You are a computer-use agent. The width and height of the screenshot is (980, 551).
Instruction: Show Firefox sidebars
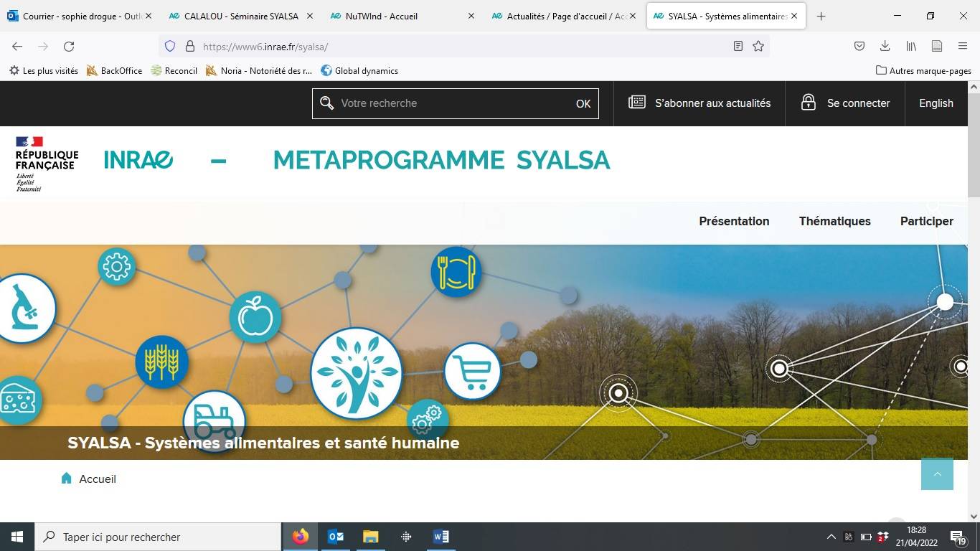pyautogui.click(x=937, y=46)
